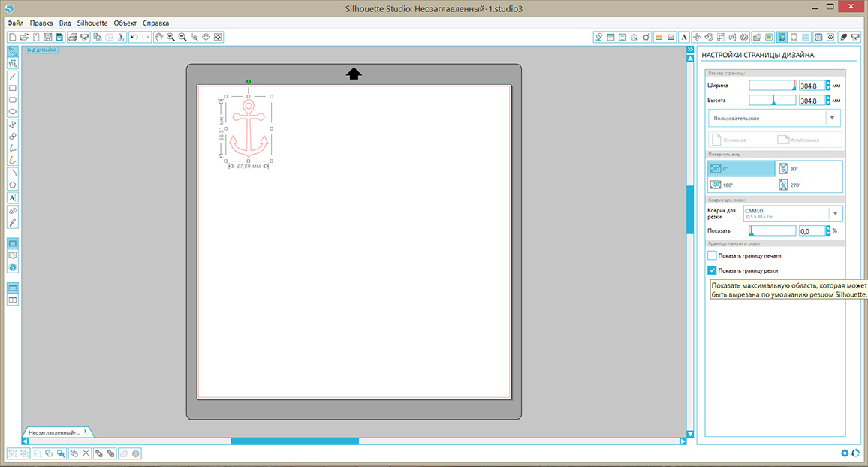The image size is (868, 467).
Task: Open the CAMEO cutting mat dropdown
Action: tap(833, 214)
